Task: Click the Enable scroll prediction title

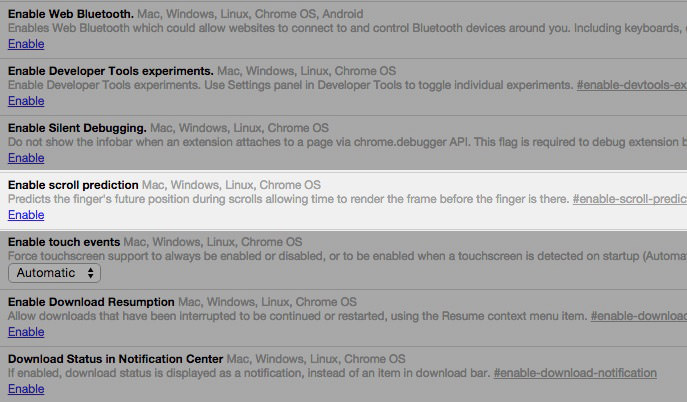Action: click(x=73, y=185)
